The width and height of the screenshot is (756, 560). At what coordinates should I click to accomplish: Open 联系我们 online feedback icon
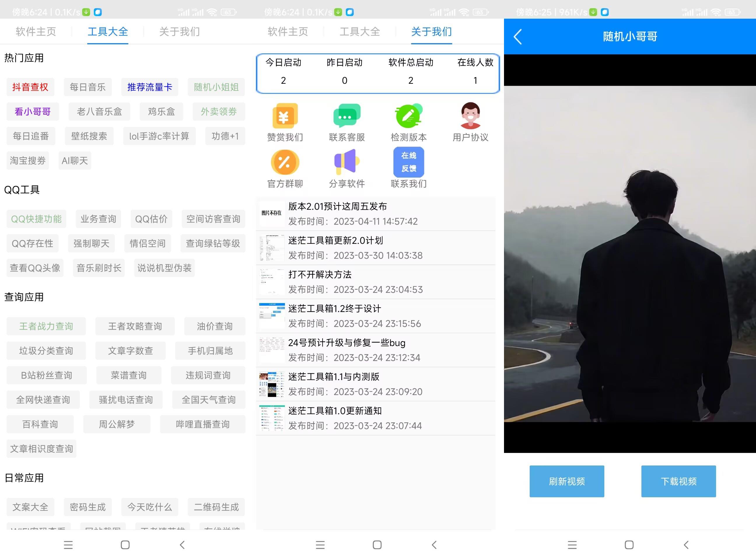pyautogui.click(x=409, y=162)
